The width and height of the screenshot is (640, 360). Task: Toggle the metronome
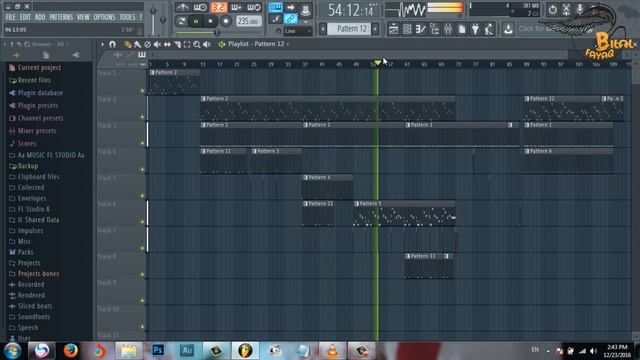click(x=182, y=7)
